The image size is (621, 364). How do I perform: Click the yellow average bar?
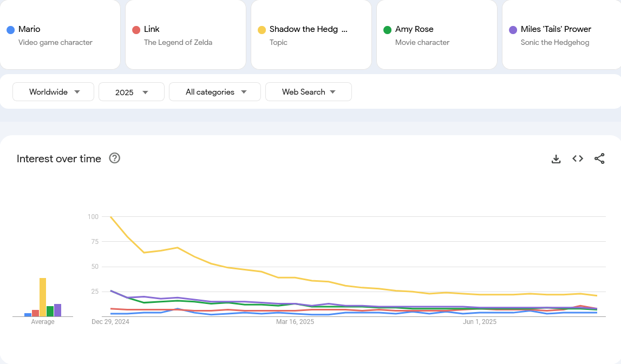pyautogui.click(x=43, y=297)
